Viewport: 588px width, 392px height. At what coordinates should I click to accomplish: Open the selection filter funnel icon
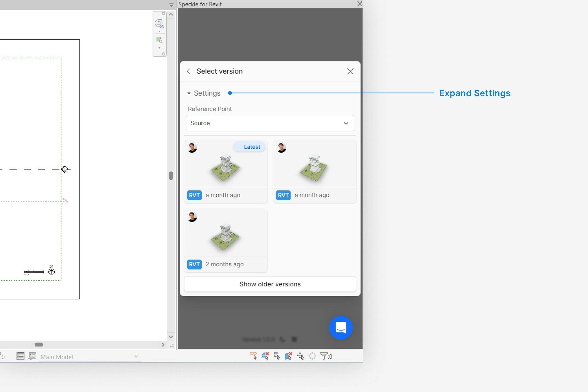[323, 356]
